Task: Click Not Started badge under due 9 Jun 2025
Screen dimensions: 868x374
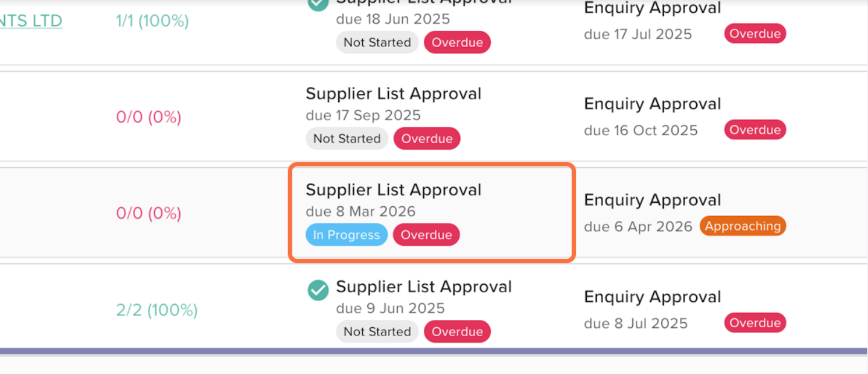Action: (x=377, y=331)
